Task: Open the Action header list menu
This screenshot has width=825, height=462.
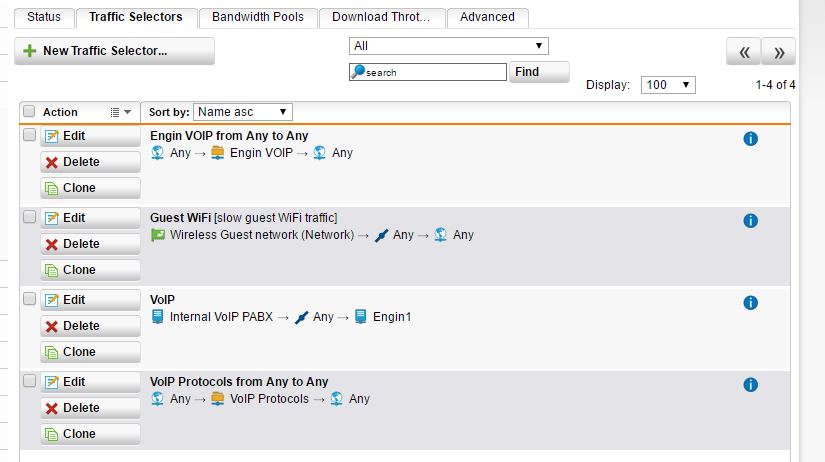Action: pyautogui.click(x=119, y=112)
